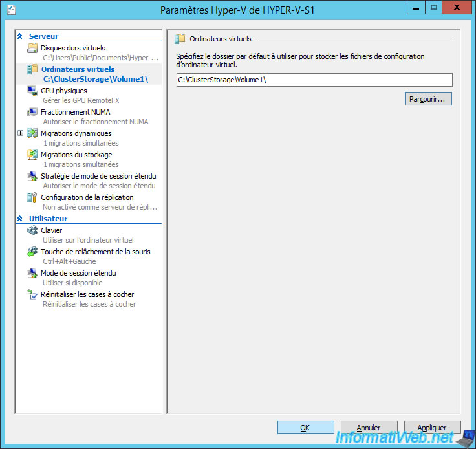
Task: Click the Appliquer button
Action: [431, 428]
